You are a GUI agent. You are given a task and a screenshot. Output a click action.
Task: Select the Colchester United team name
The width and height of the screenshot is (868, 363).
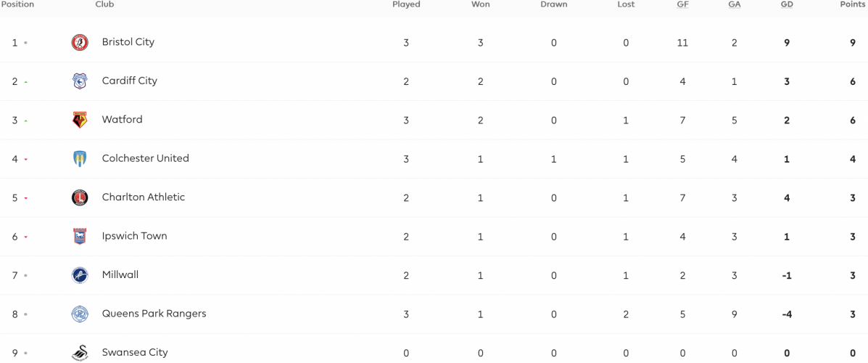pyautogui.click(x=146, y=158)
